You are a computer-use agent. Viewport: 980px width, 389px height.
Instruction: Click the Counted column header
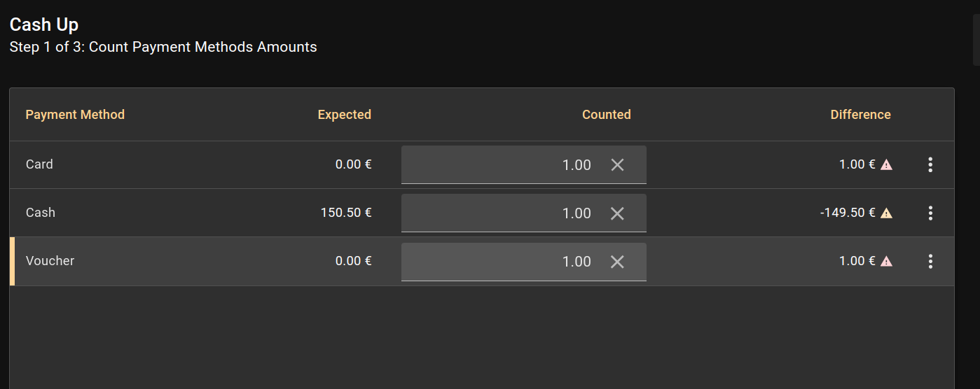pyautogui.click(x=606, y=115)
